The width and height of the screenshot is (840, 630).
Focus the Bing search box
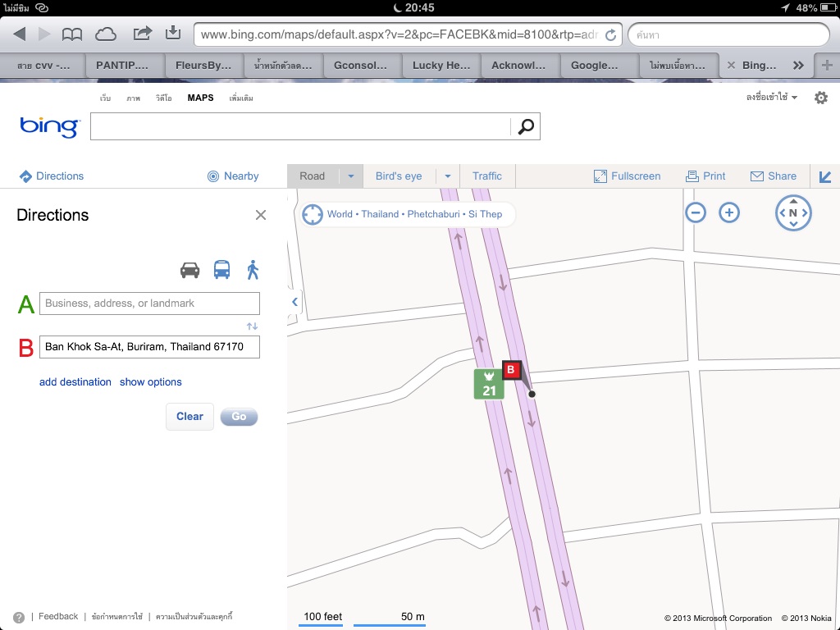(300, 126)
